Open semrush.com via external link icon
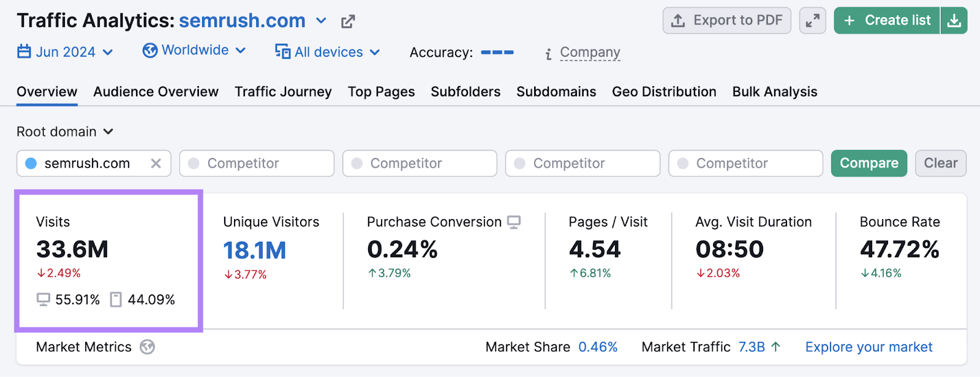Image resolution: width=980 pixels, height=377 pixels. click(x=348, y=22)
